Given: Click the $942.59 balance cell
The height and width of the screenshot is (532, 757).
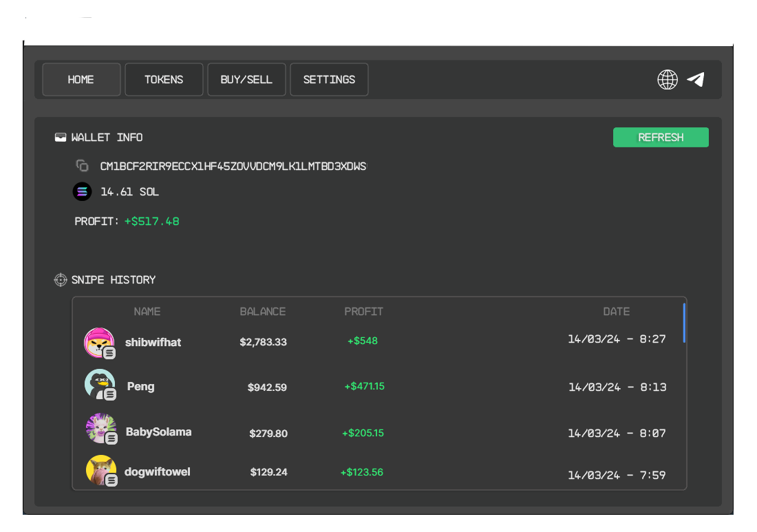Looking at the screenshot, I should pyautogui.click(x=267, y=387).
